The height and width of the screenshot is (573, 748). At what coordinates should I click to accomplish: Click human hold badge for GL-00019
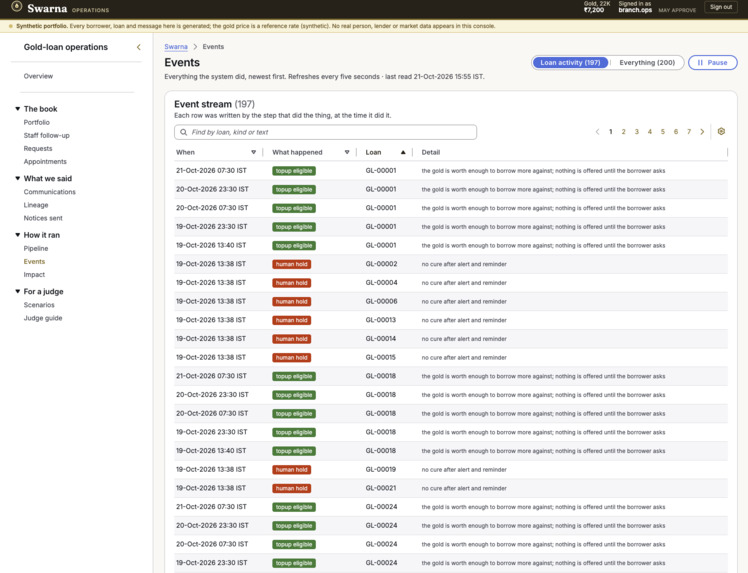coord(291,469)
